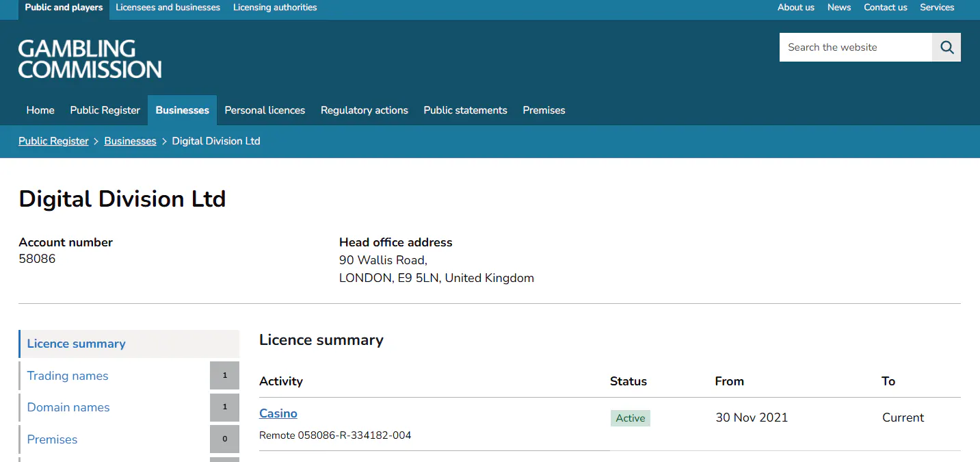Click the Active status badge
The width and height of the screenshot is (980, 462).
(631, 418)
